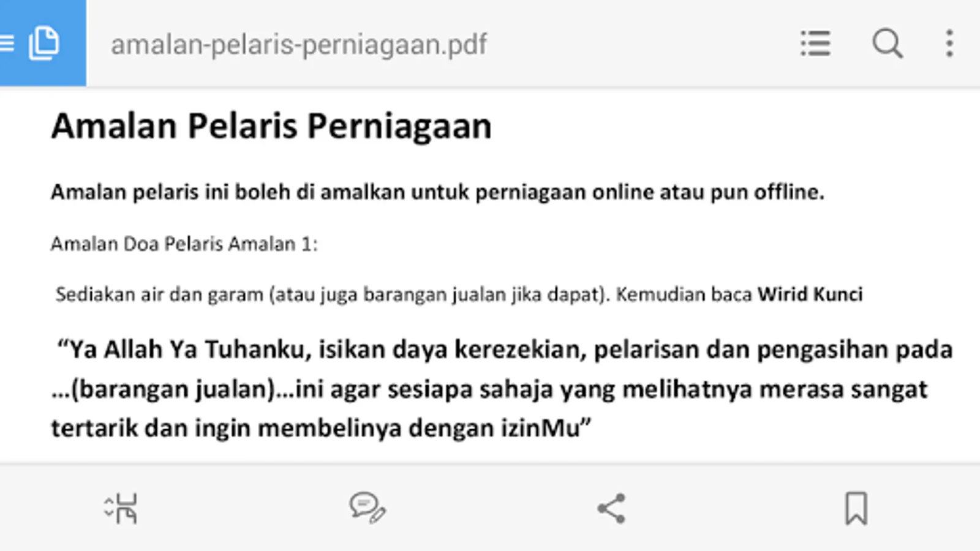
Task: Select the filename amalan-pelaris-perniagaan.pdf title
Action: click(299, 45)
